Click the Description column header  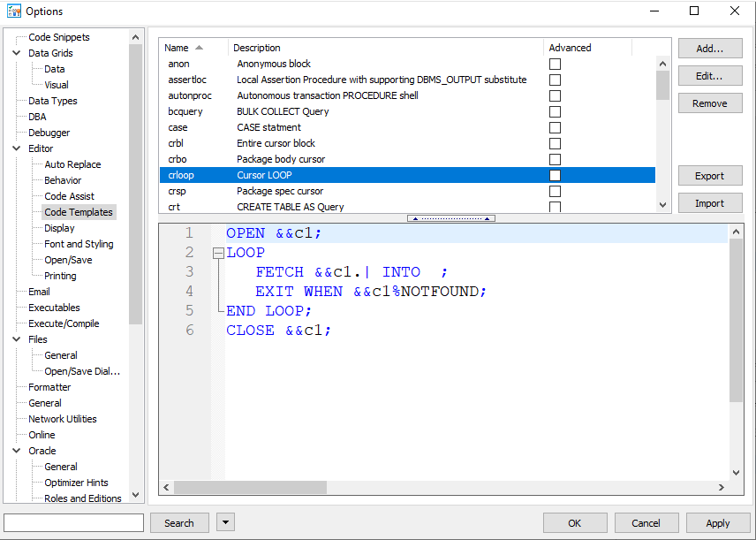point(386,48)
